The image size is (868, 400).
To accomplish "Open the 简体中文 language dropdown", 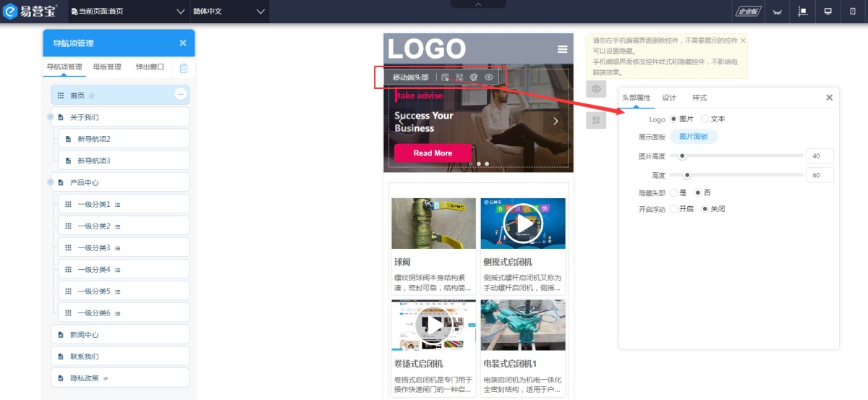I will 229,12.
